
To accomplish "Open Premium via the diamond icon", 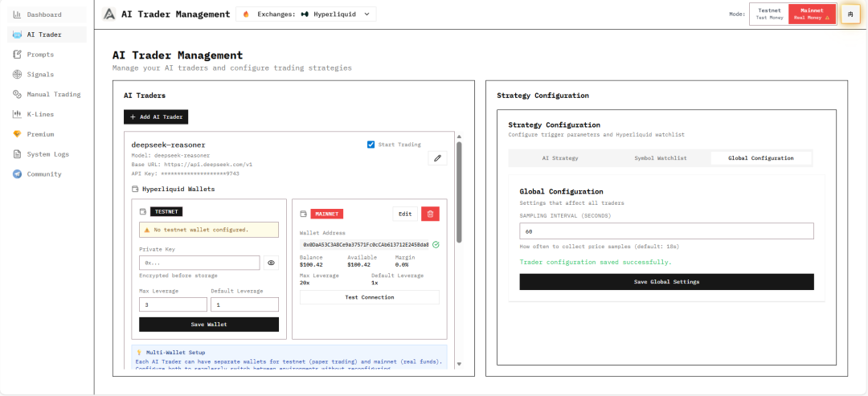I will coord(18,134).
